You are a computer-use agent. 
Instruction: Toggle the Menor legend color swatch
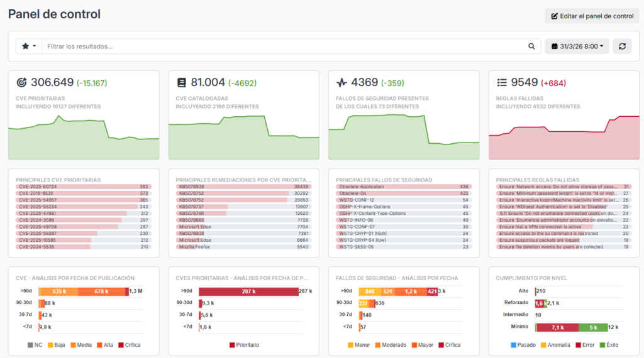point(350,345)
